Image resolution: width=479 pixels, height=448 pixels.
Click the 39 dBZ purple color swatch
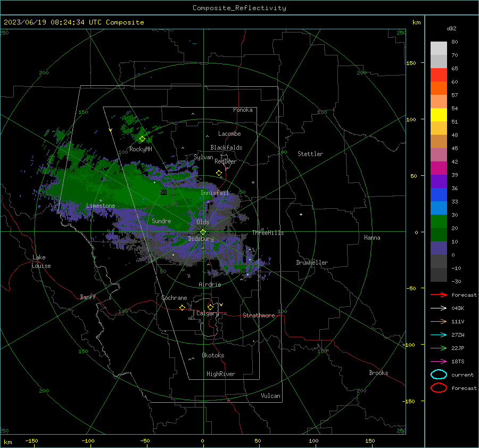point(439,181)
